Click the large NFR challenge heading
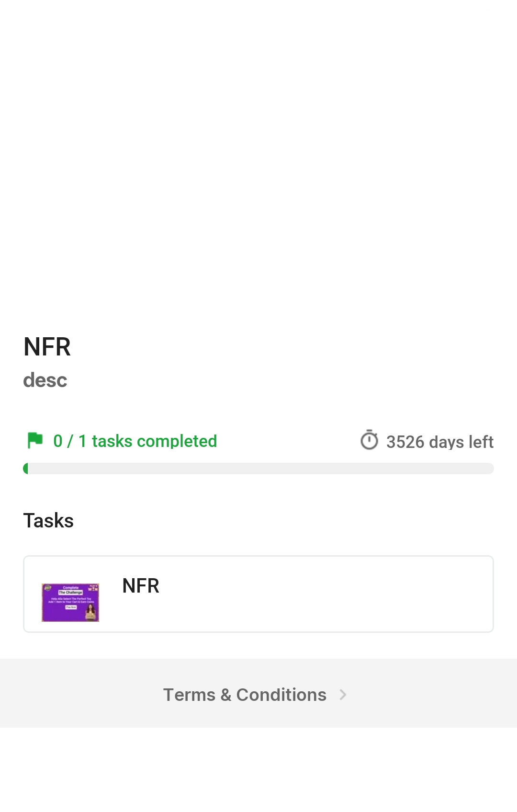 pos(47,347)
